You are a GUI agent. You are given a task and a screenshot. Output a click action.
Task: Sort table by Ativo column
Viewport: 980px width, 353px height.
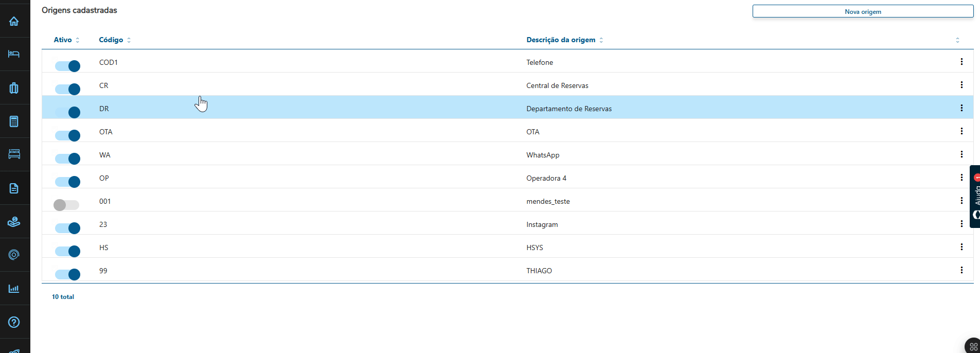click(x=66, y=40)
